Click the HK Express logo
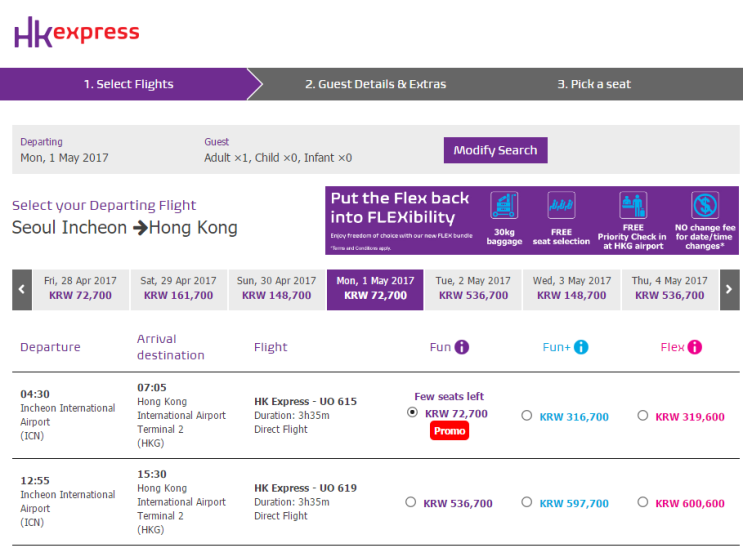 coord(77,32)
